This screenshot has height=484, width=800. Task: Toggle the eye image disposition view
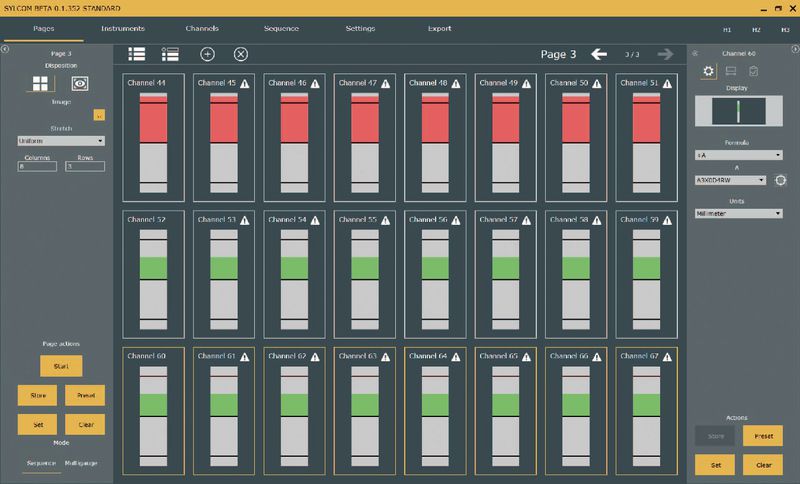click(x=79, y=85)
